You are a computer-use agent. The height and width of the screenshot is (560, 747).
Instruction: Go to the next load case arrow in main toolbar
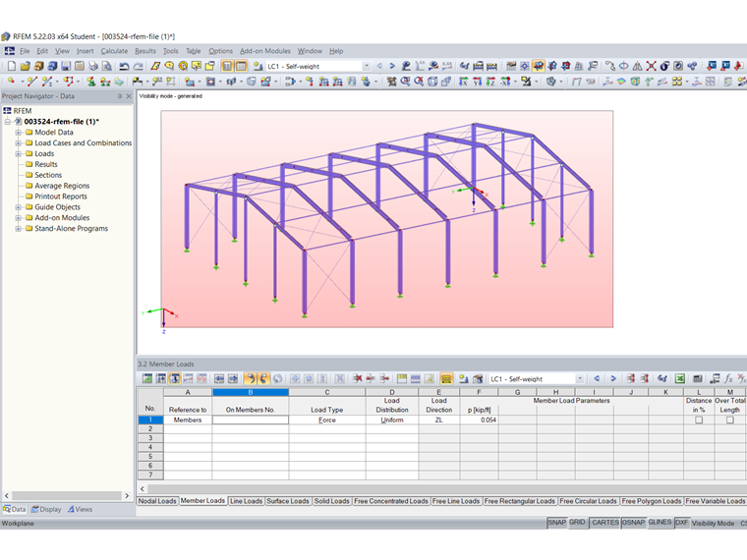coord(392,66)
